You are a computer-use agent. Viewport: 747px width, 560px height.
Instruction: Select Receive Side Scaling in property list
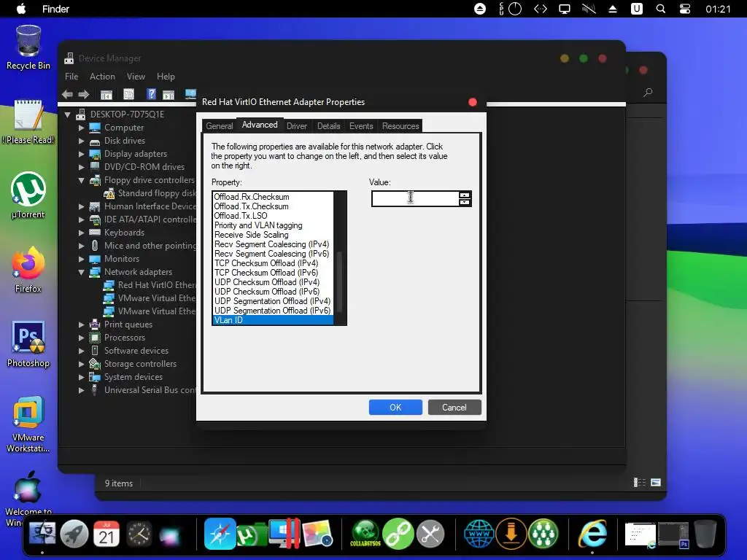252,235
